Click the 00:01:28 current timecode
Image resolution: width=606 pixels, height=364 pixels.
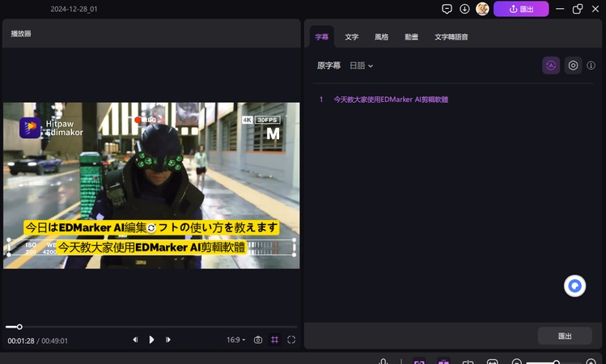click(21, 341)
